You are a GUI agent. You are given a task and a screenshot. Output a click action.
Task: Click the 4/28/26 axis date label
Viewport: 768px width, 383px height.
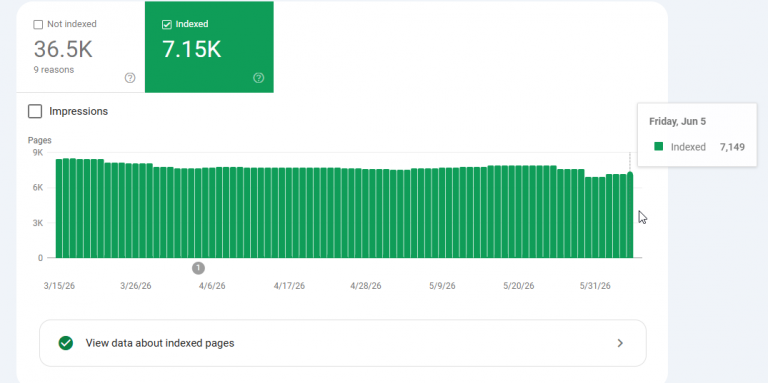tap(365, 286)
